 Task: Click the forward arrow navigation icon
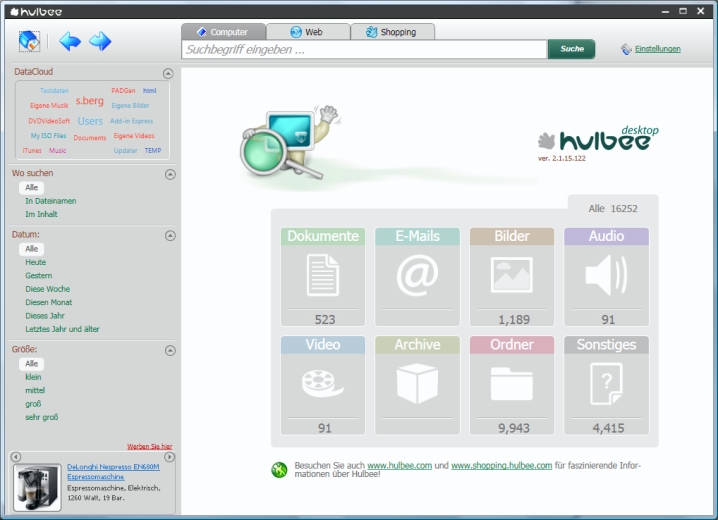pyautogui.click(x=100, y=41)
